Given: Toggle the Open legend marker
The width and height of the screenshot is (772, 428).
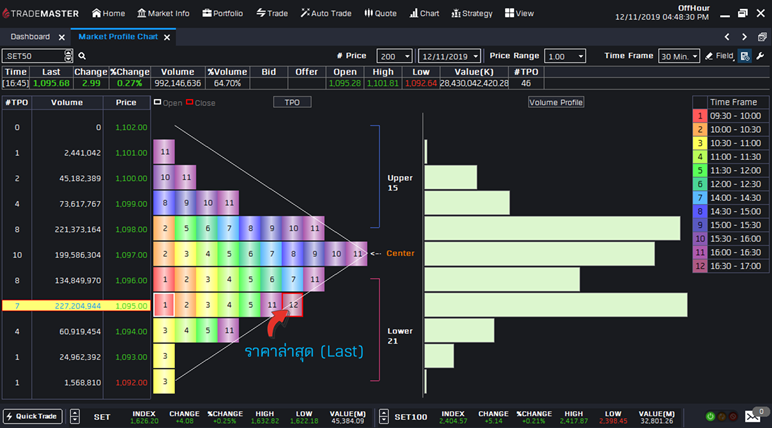Looking at the screenshot, I should click(x=158, y=102).
